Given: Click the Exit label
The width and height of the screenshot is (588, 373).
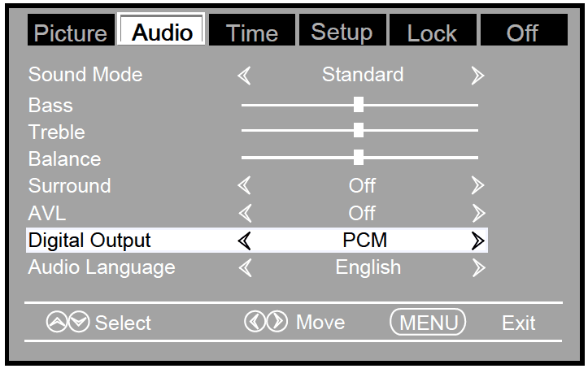Looking at the screenshot, I should (x=518, y=323).
